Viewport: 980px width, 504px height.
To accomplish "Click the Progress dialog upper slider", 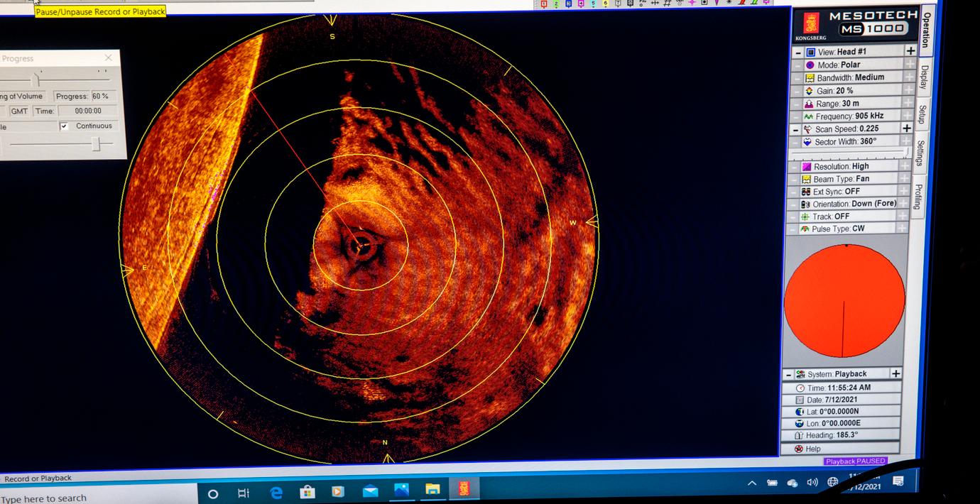I will click(x=54, y=80).
